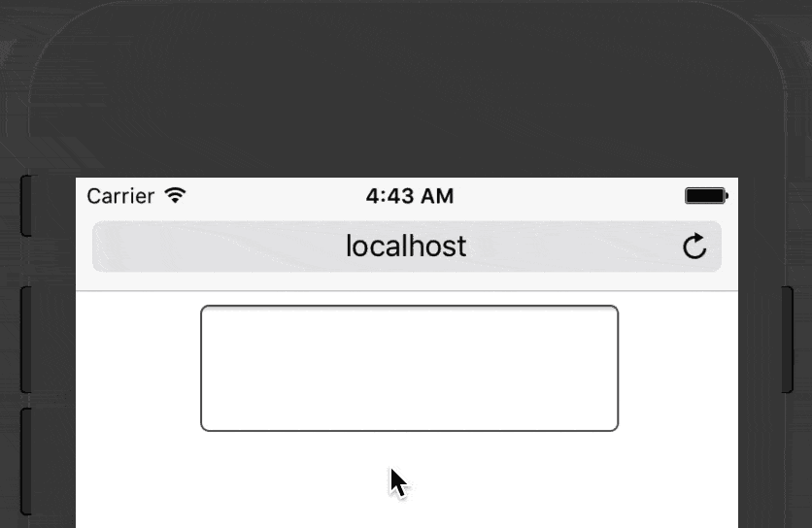
Task: Click the word localhost in the URL field
Action: click(406, 246)
